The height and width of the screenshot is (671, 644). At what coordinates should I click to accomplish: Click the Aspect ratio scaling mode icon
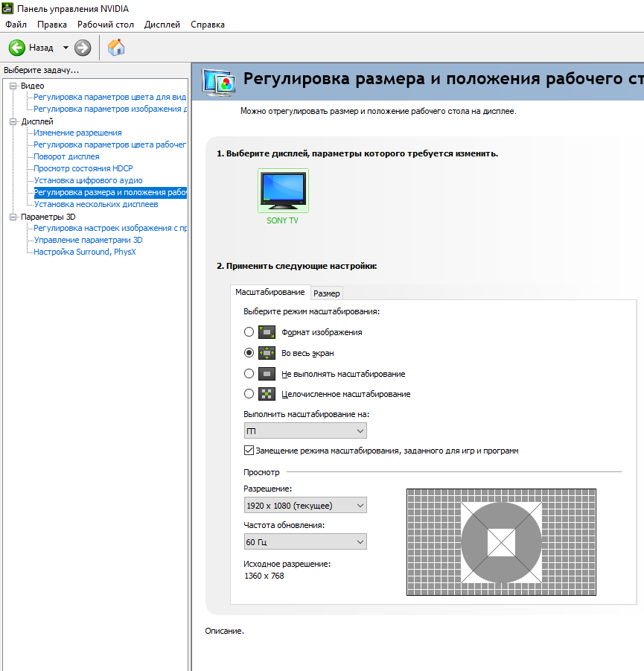267,332
